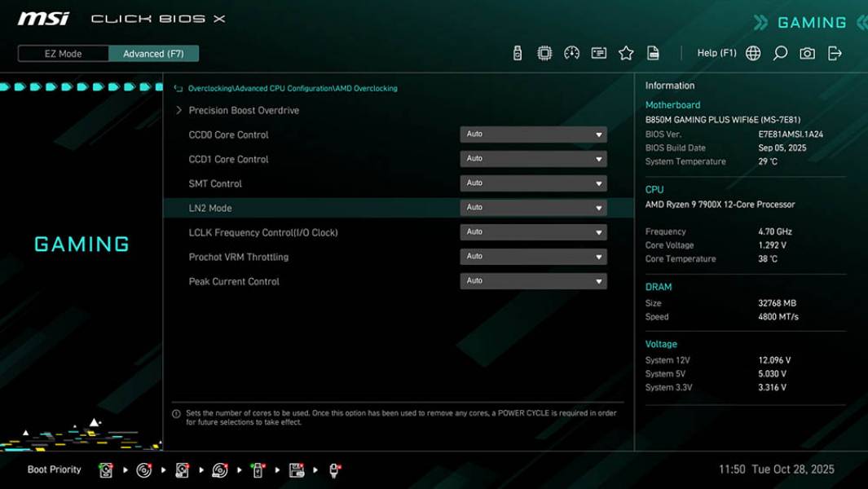
Task: Enable CCD0 Core Control setting
Action: pos(533,134)
